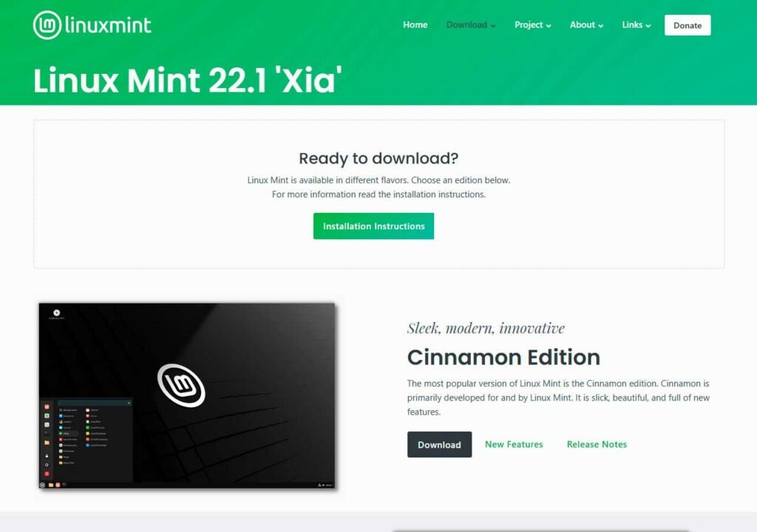Click the Linux Mint circular logo in header
The width and height of the screenshot is (757, 532).
pyautogui.click(x=47, y=24)
